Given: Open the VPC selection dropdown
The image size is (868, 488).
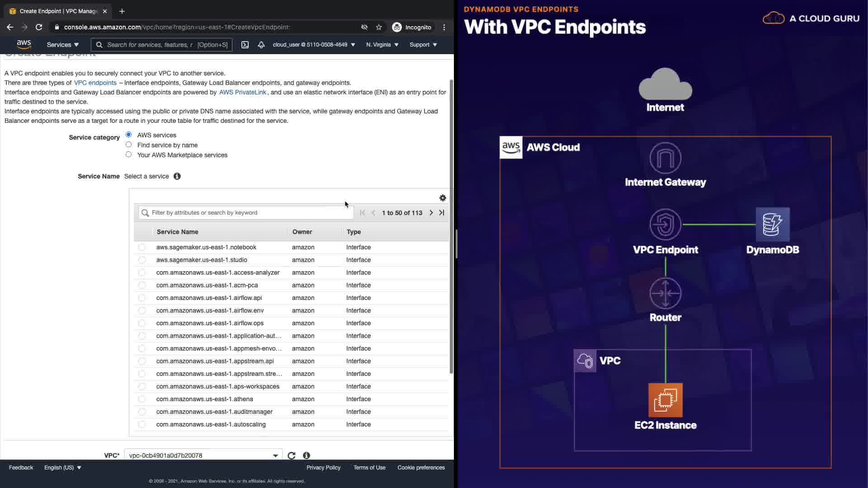Looking at the screenshot, I should [203, 455].
